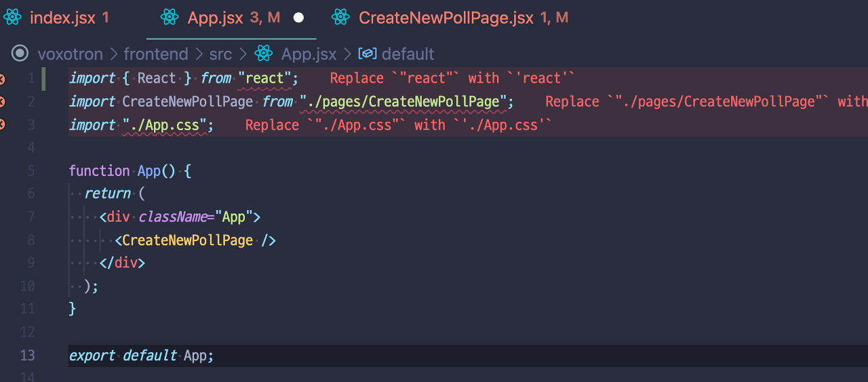Click the ); on line 10
The image size is (868, 382).
click(x=92, y=286)
